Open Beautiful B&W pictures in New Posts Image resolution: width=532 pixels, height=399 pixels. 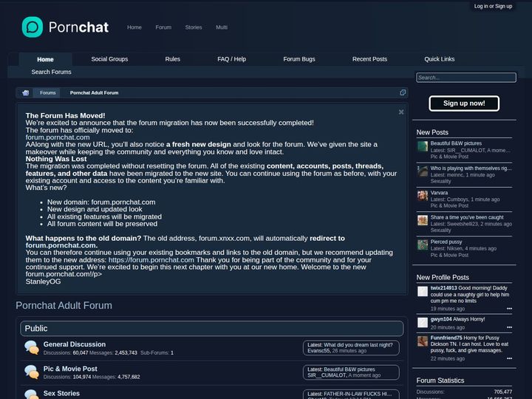[456, 143]
